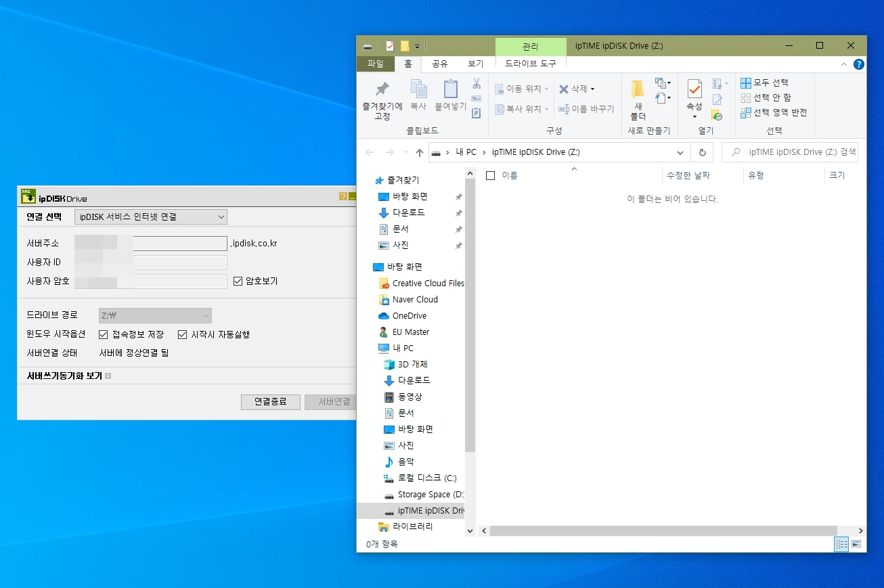Toggle the 접속정보 저장 checkbox
Viewport: 884px width, 588px height.
[x=104, y=334]
